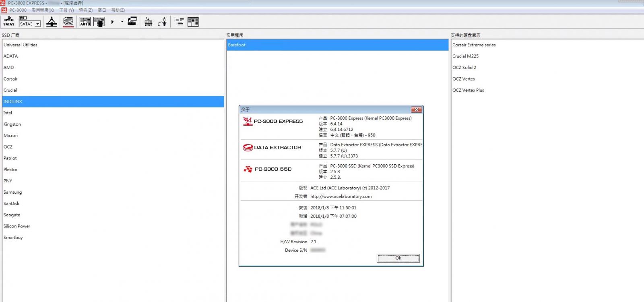
Task: Select OCZ Solid 2 drive family
Action: click(464, 68)
